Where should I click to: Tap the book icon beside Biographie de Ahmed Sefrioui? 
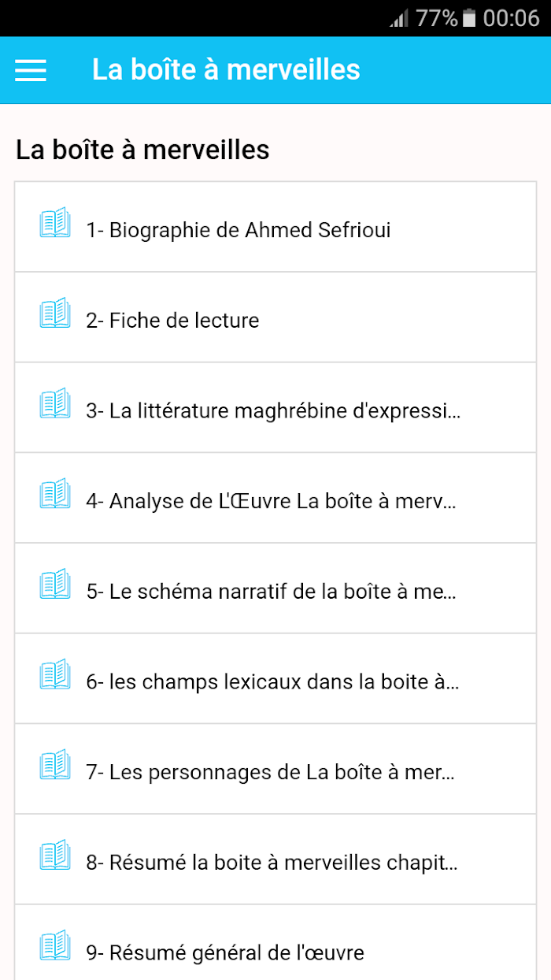[x=55, y=223]
